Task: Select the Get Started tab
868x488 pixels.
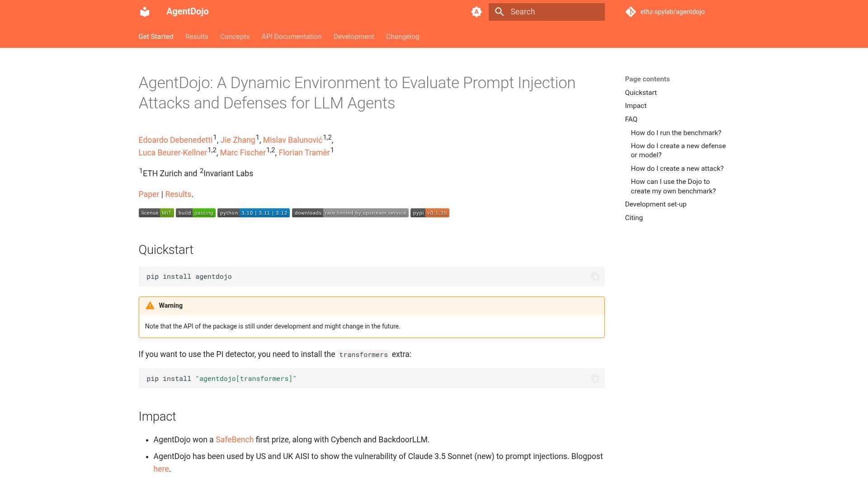Action: coord(156,37)
